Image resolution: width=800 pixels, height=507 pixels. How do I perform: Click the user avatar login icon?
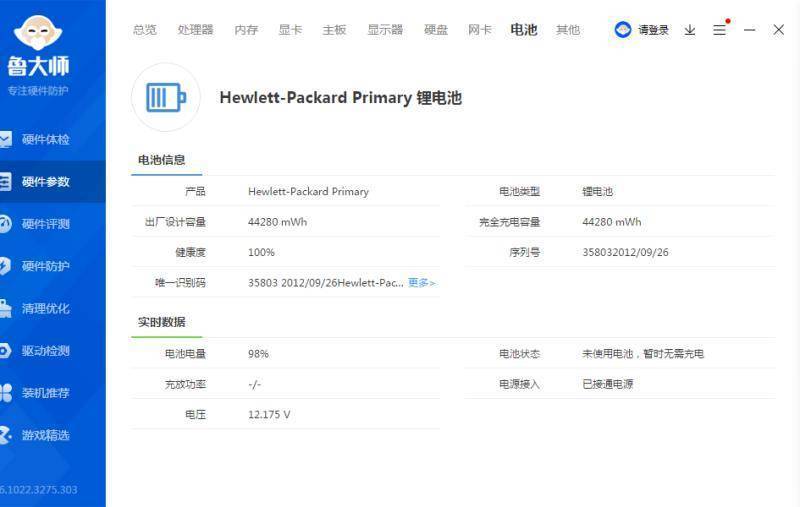(622, 30)
